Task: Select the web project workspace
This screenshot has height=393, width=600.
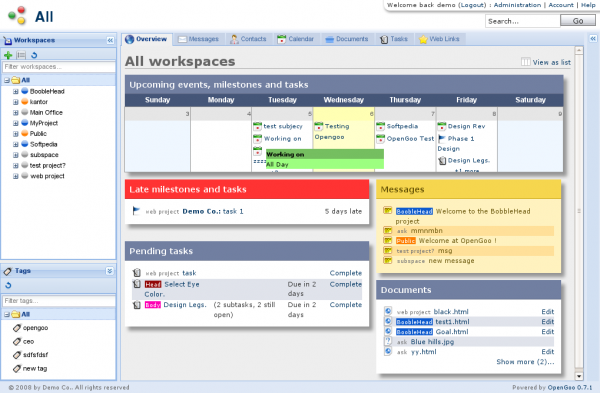Action: pyautogui.click(x=47, y=176)
